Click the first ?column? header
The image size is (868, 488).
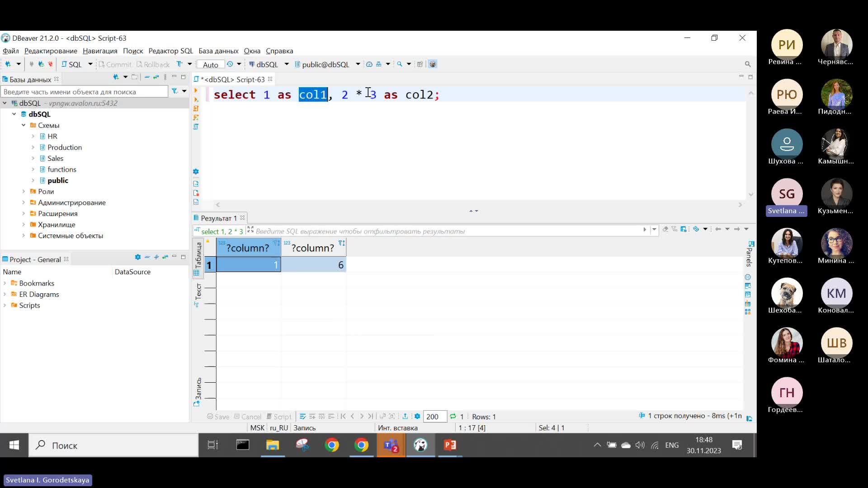(x=249, y=248)
